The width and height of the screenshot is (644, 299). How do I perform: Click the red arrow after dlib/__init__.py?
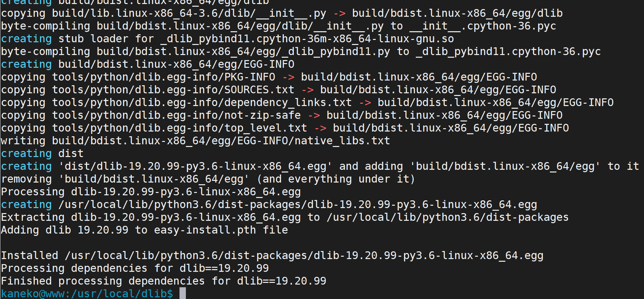point(339,13)
